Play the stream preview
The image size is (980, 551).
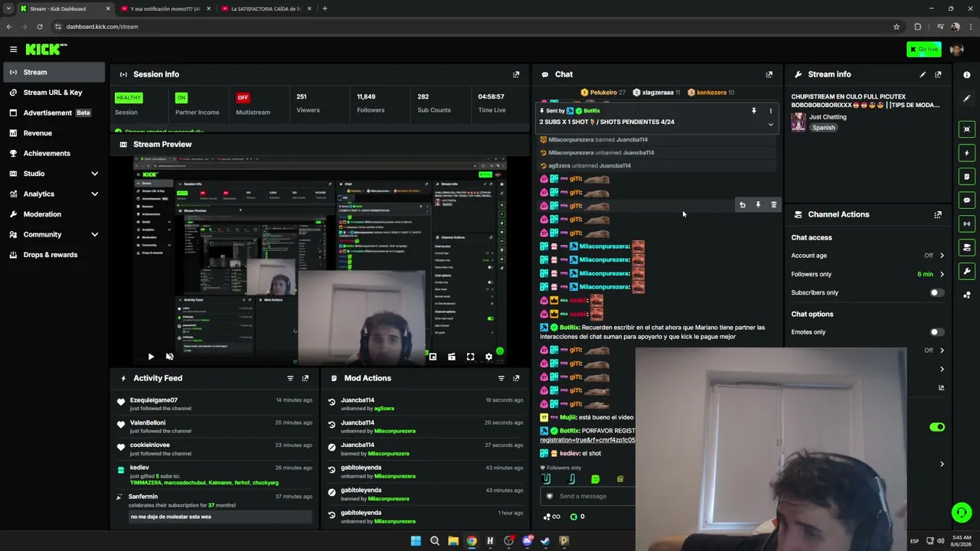pyautogui.click(x=151, y=357)
